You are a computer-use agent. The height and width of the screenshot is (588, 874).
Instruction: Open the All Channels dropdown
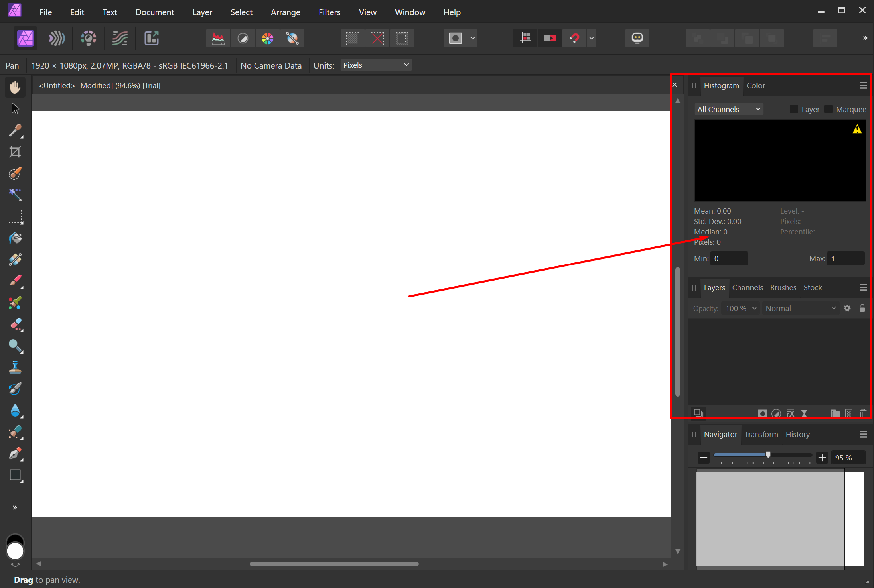[x=728, y=109]
